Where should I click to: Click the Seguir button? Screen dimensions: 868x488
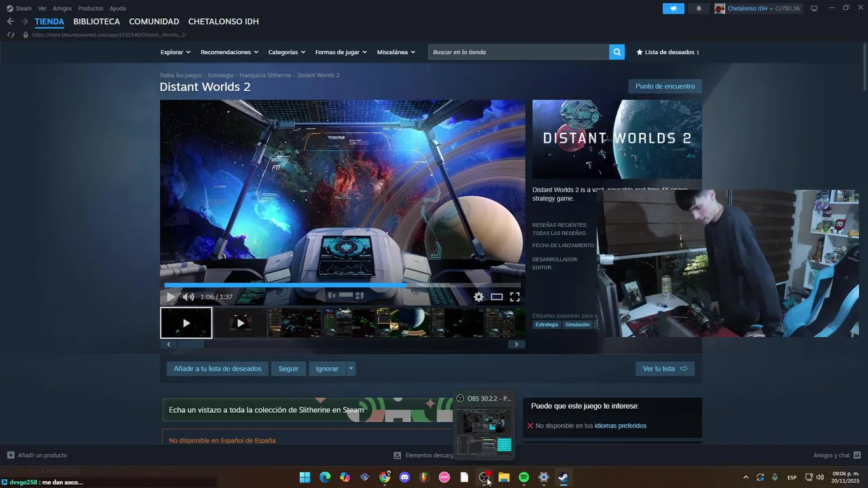[288, 369]
